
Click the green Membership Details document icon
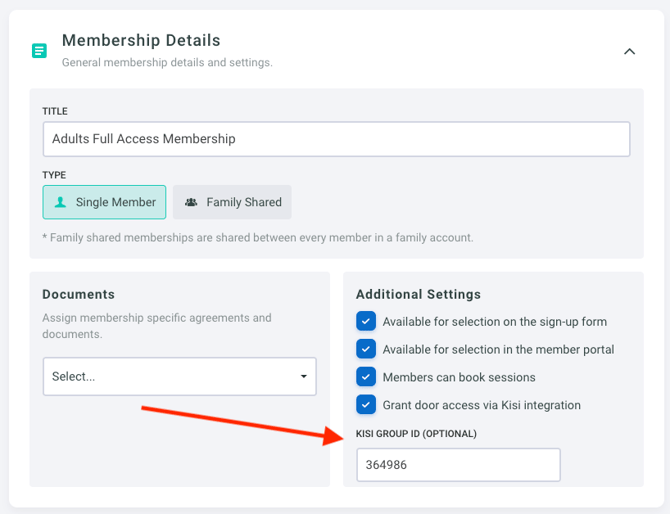pos(39,50)
